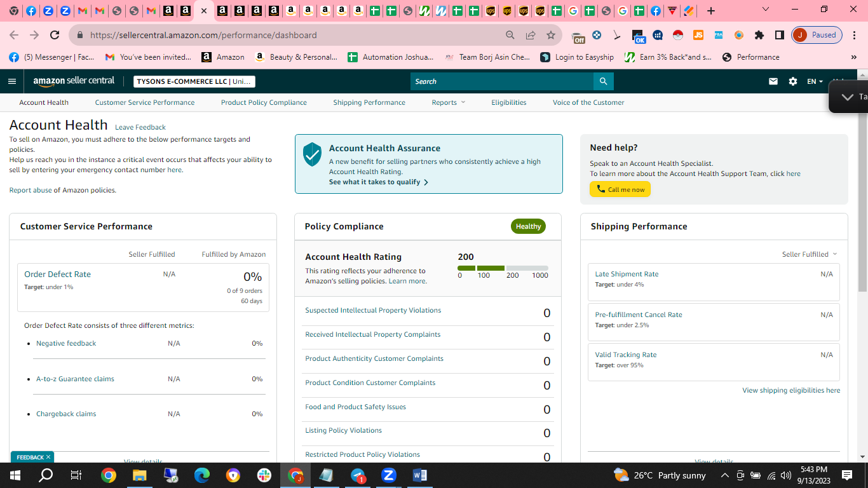Click the teal search magnifier button

tap(603, 81)
